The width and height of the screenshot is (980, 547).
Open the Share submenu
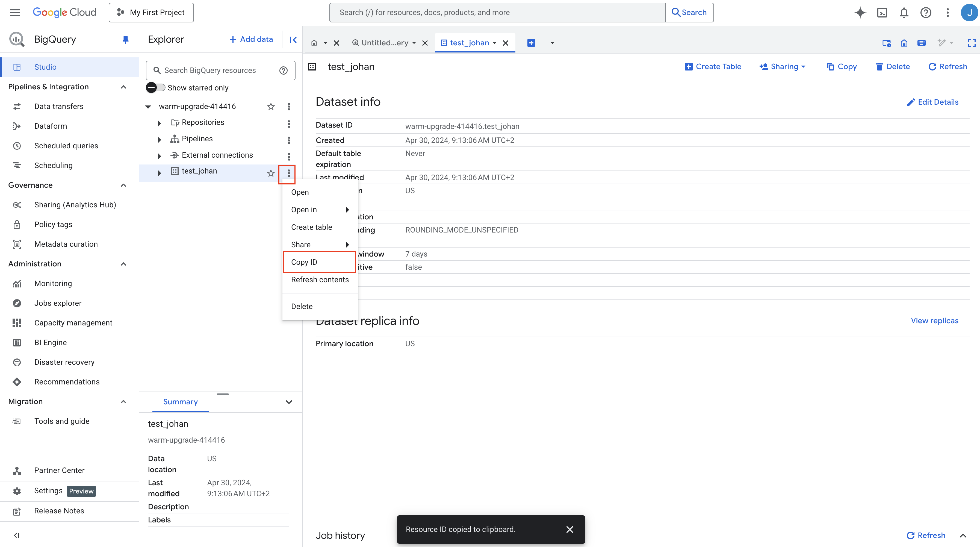pos(320,245)
